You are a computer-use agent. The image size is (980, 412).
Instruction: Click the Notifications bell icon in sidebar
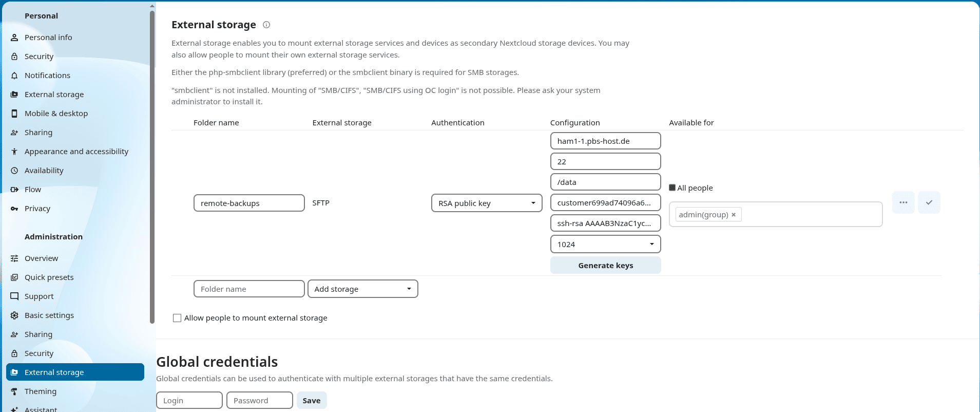point(14,76)
